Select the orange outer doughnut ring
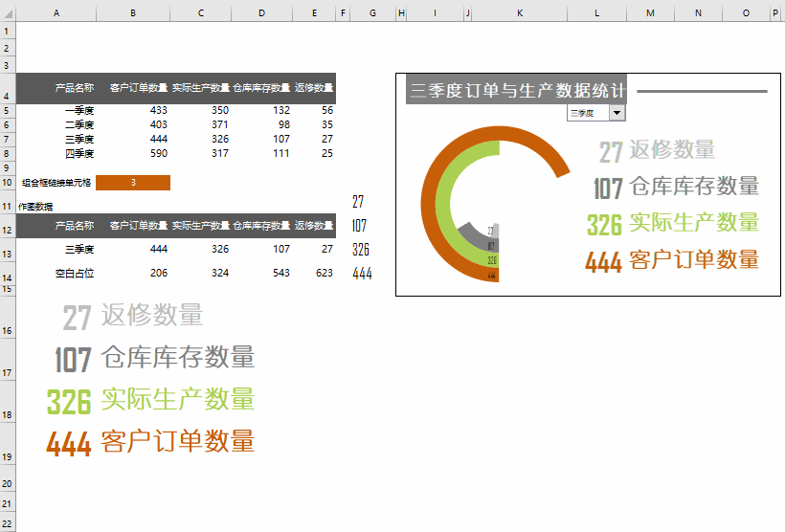Image resolution: width=785 pixels, height=532 pixels. 428,203
